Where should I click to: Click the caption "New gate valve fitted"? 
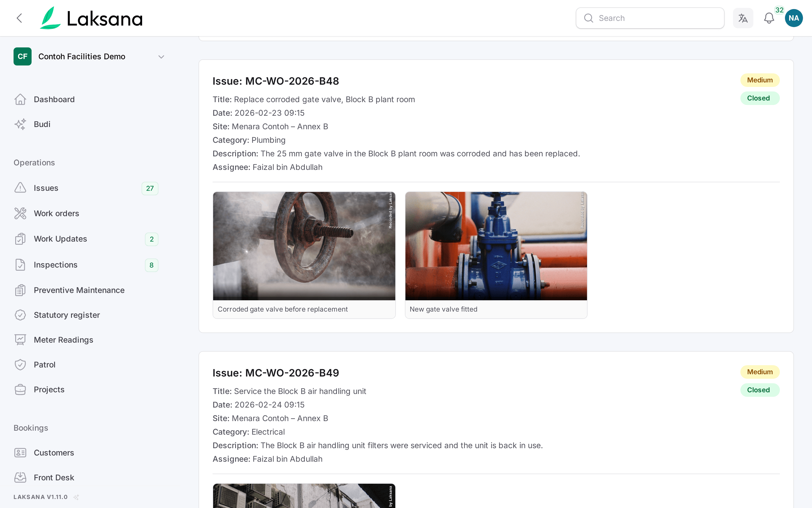click(443, 309)
